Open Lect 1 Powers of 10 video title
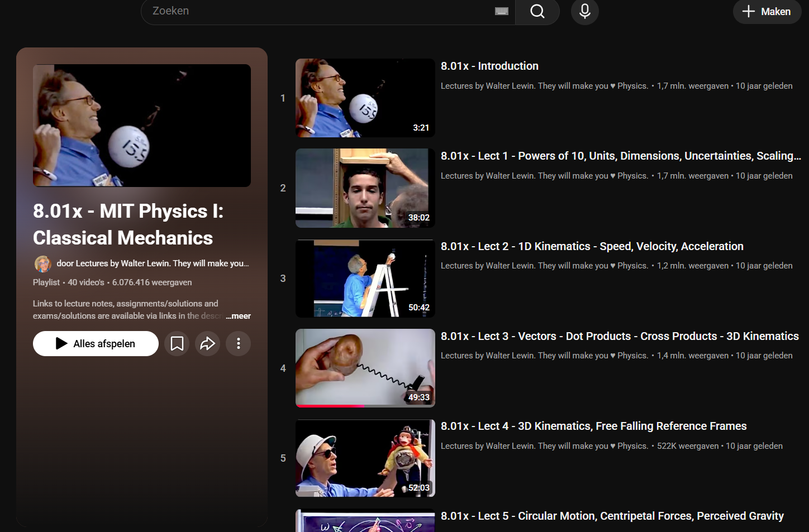 [620, 156]
